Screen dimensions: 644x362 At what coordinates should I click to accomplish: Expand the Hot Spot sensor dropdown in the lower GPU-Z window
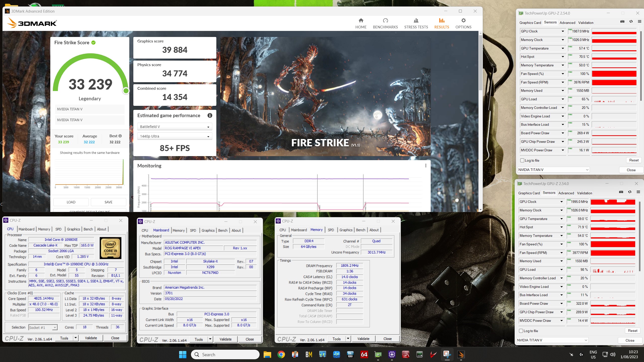(561, 227)
